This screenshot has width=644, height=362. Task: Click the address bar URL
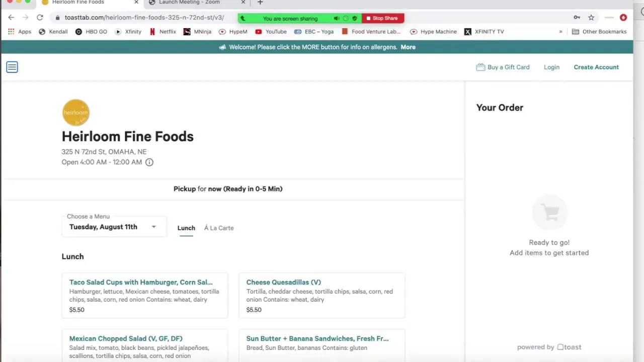point(144,18)
